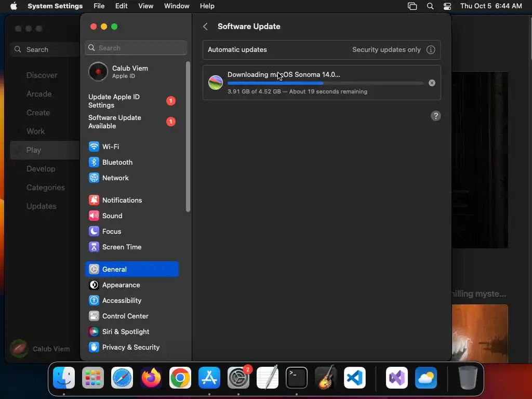Open Appearance settings icon
Viewport: 532px width, 399px height.
[x=94, y=285]
